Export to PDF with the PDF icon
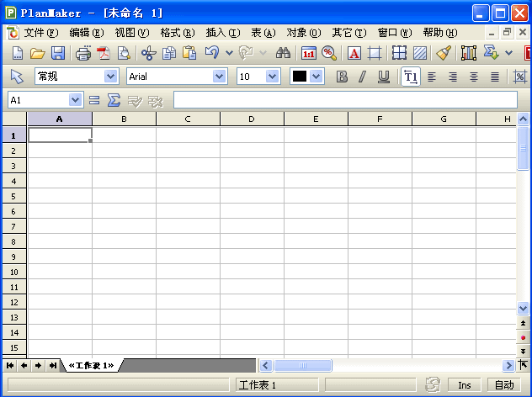The width and height of the screenshot is (532, 397). [104, 53]
